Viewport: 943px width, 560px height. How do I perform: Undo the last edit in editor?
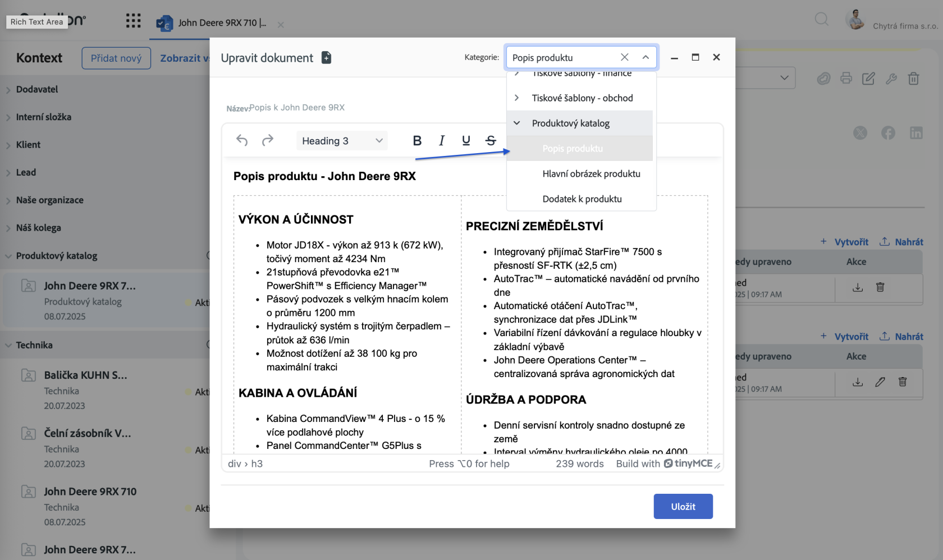point(242,140)
